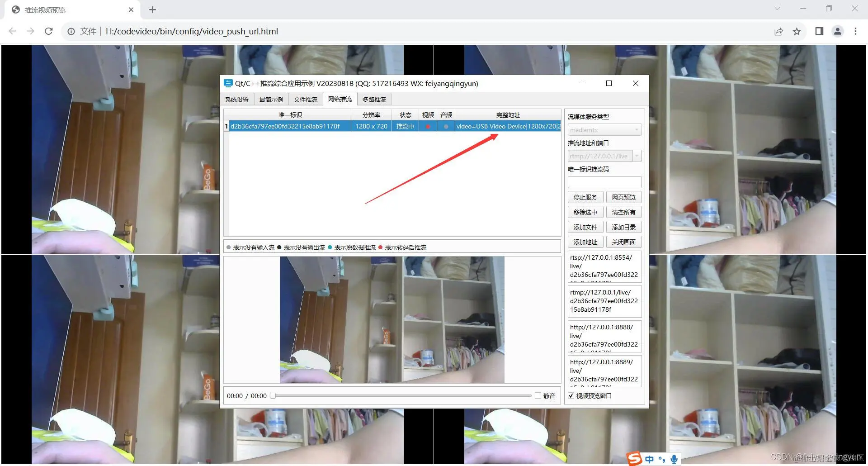Click the playback progress slider handle

click(273, 395)
